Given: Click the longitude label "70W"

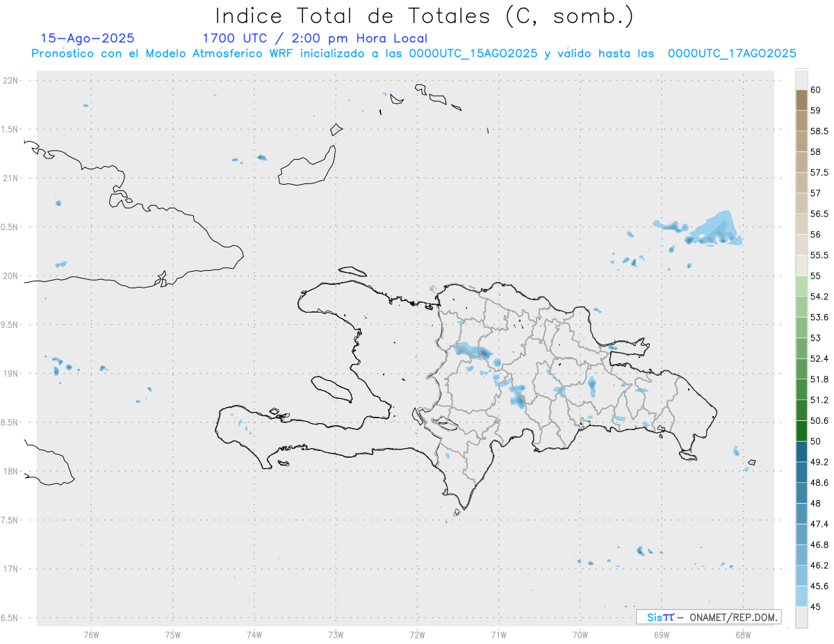Looking at the screenshot, I should pyautogui.click(x=580, y=634).
